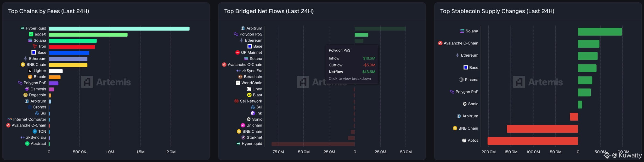
Task: Click the Plasma icon in the stablecoin chart
Action: (461, 80)
